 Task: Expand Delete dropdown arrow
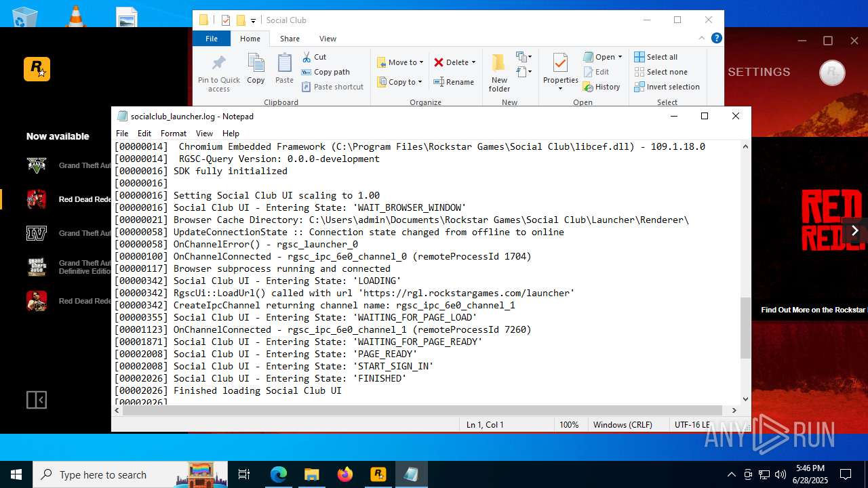coord(473,62)
